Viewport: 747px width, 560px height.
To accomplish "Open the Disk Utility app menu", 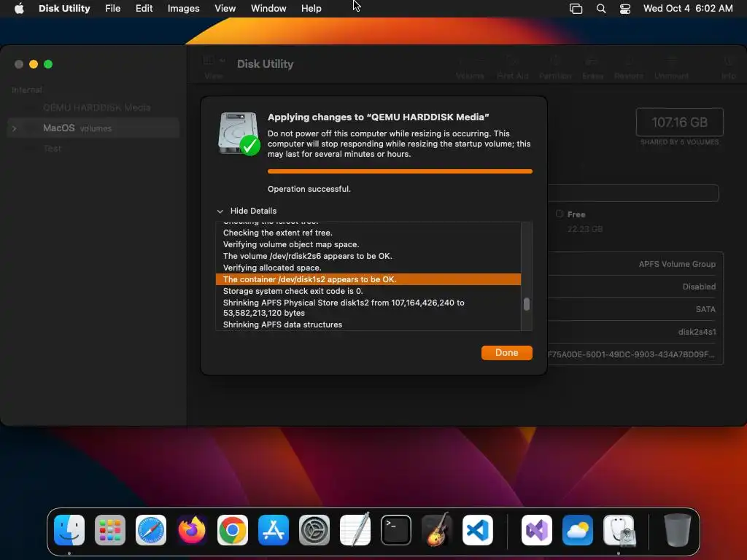I will (64, 9).
